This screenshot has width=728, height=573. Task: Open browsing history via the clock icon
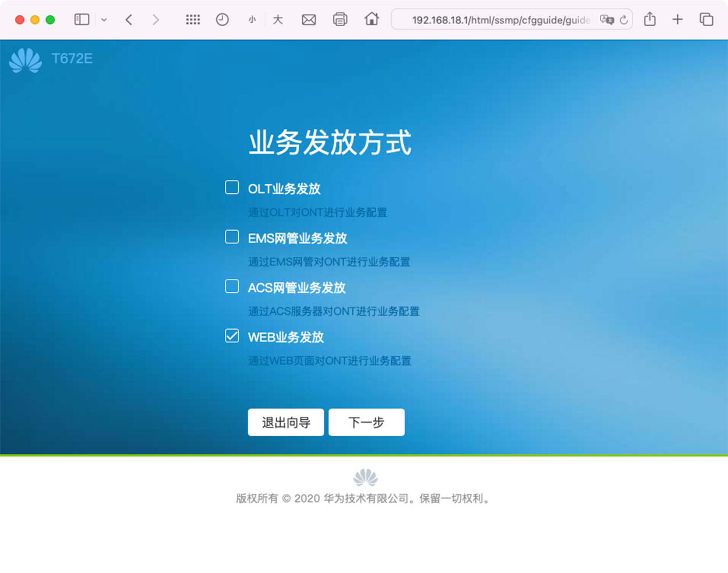[x=222, y=19]
